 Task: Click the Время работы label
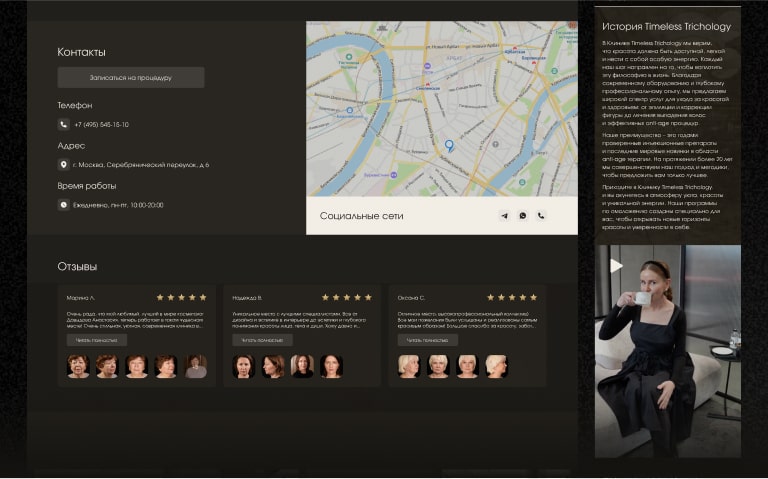(x=87, y=186)
